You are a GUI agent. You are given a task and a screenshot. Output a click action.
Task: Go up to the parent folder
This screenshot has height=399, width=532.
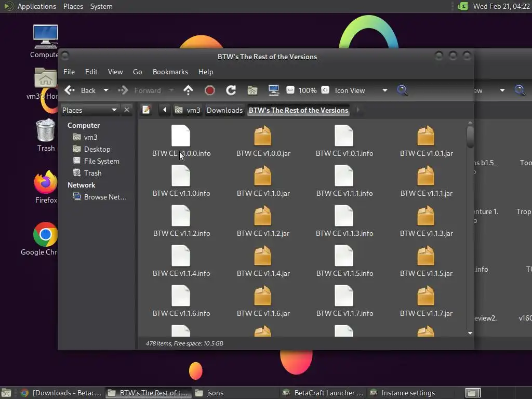pyautogui.click(x=188, y=90)
